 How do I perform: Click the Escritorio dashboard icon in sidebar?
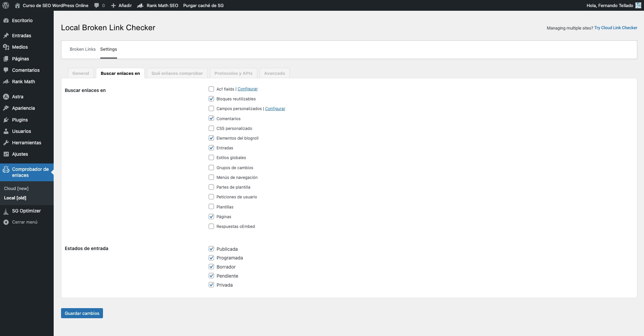pos(6,20)
